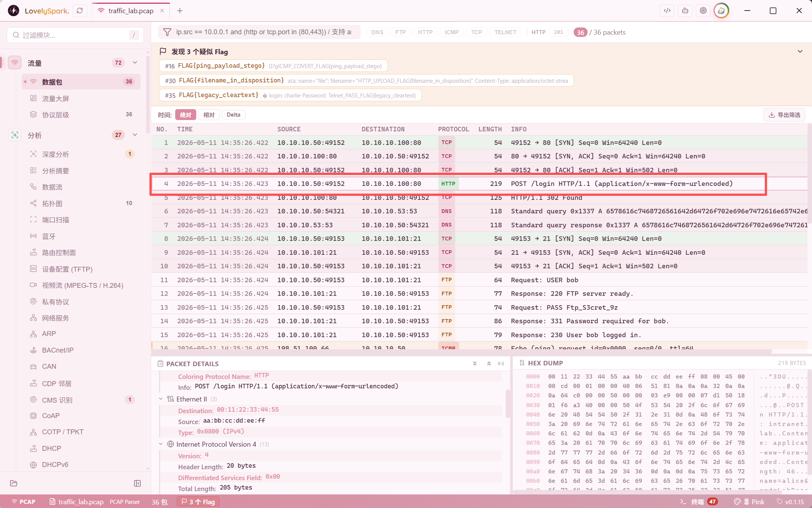Collapse all packet details with double-chevron up

[x=489, y=364]
